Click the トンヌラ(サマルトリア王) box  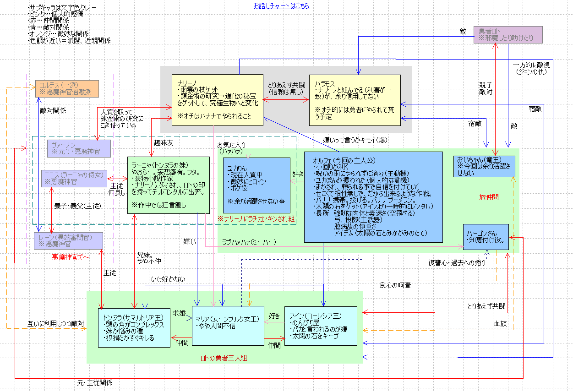point(134,328)
